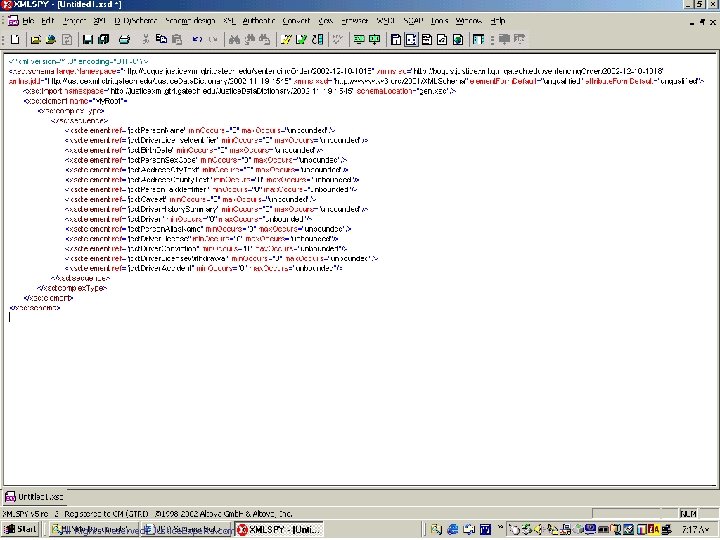Click the green monitor icon on the right

pos(375,39)
